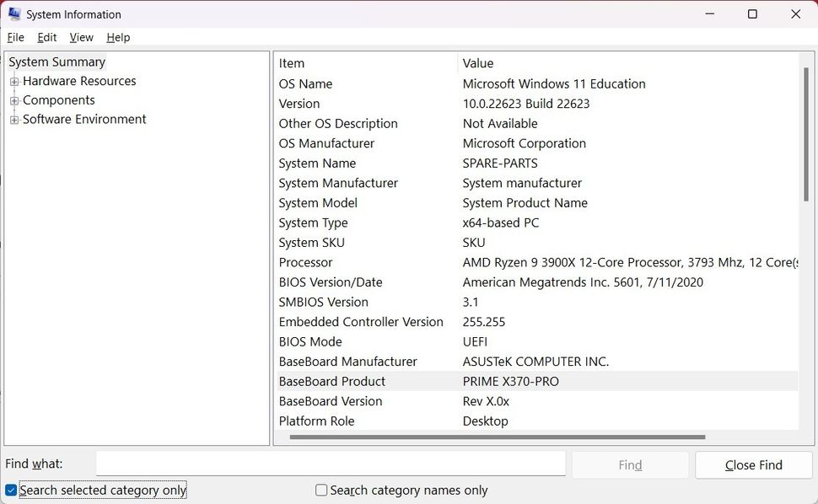Click the Find button

pyautogui.click(x=630, y=464)
